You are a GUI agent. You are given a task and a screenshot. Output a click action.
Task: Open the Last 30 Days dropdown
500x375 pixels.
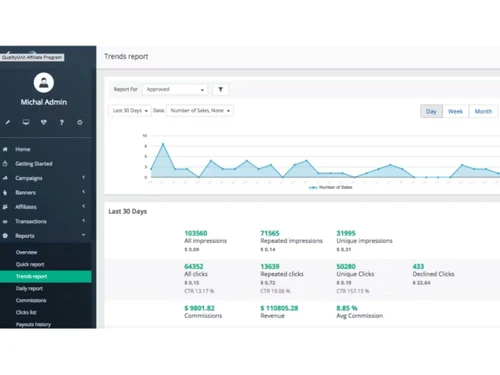click(130, 110)
